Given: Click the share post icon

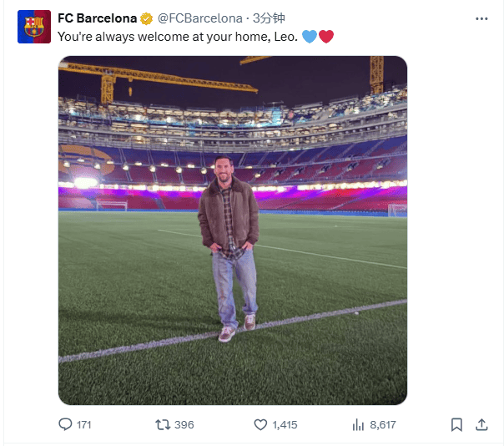Looking at the screenshot, I should 481,424.
